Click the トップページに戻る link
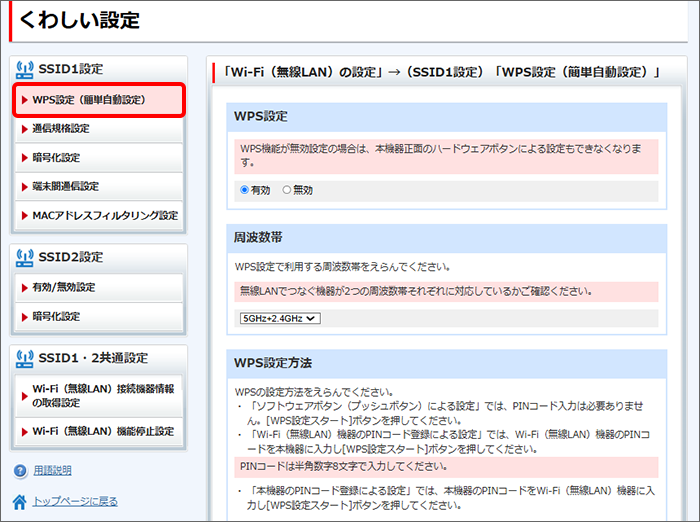The width and height of the screenshot is (700, 522). click(x=75, y=501)
